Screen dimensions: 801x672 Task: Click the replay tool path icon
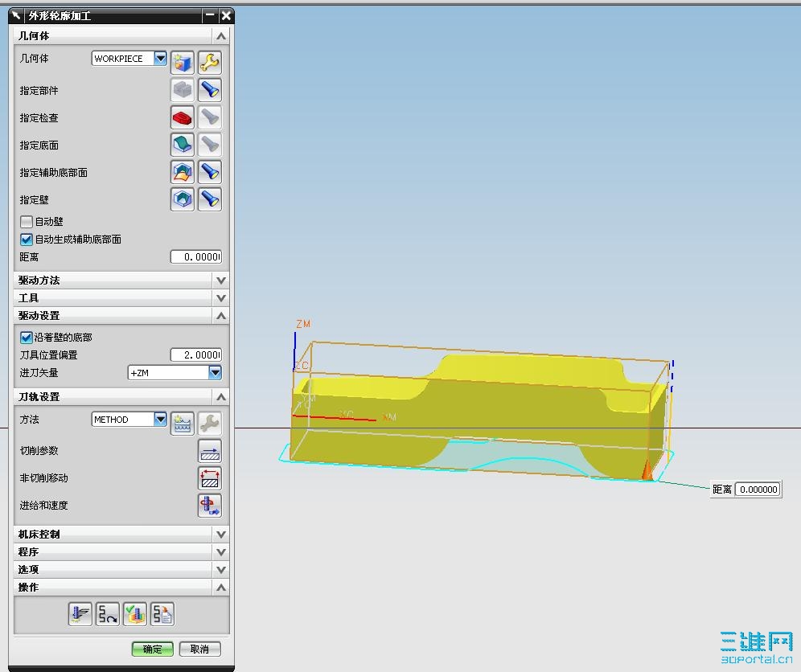pyautogui.click(x=107, y=614)
